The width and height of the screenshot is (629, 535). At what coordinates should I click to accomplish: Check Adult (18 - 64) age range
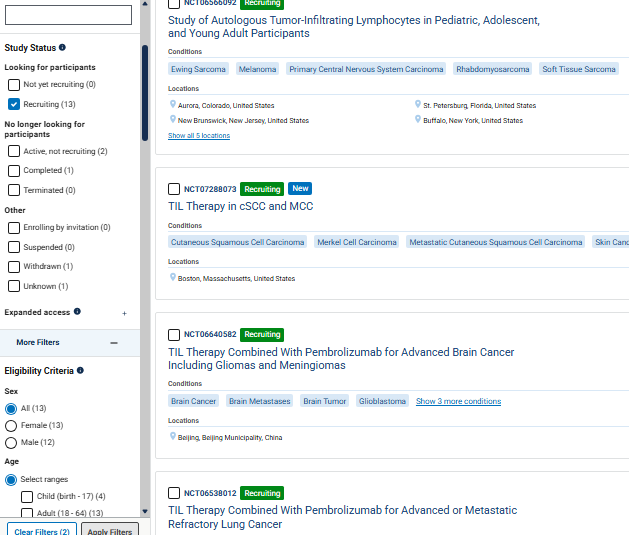[27, 513]
